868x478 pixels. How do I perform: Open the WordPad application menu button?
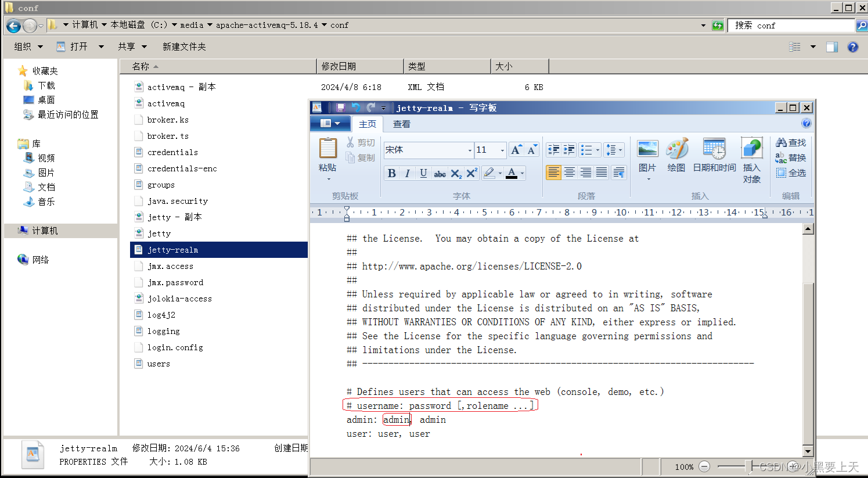point(330,123)
